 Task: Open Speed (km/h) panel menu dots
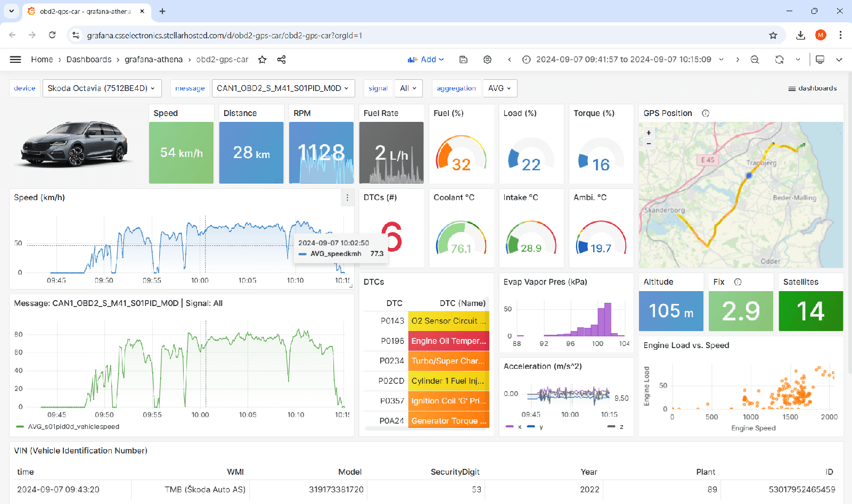(347, 197)
